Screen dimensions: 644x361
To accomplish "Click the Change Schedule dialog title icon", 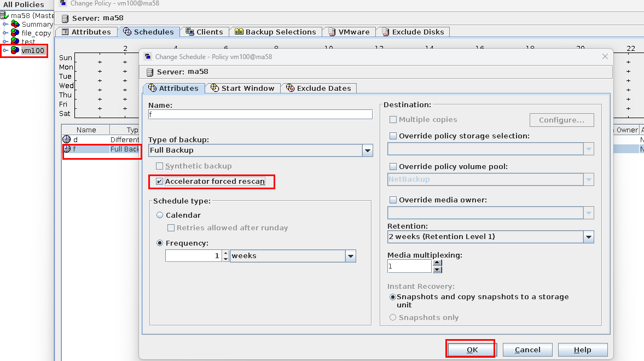I will click(148, 57).
